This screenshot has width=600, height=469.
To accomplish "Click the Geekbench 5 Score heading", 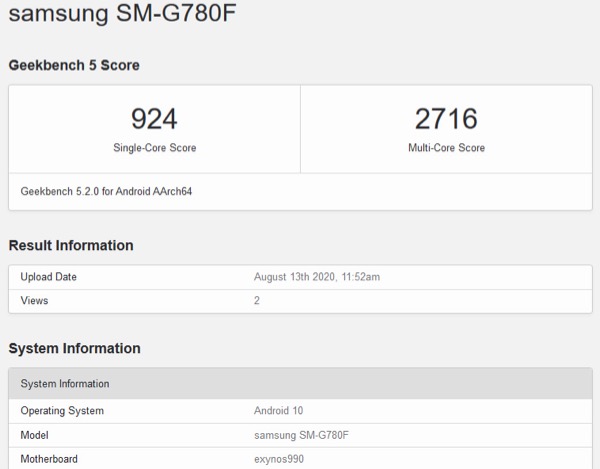I will point(74,65).
